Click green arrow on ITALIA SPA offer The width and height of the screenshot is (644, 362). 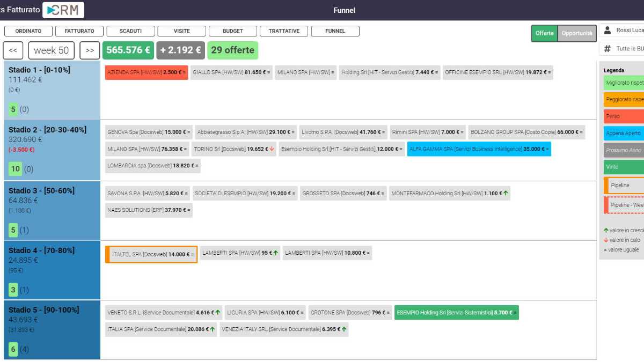(213, 329)
